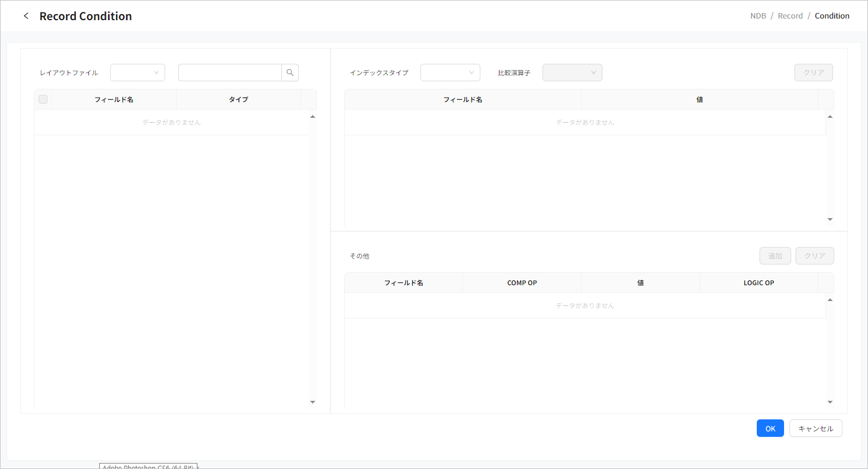The width and height of the screenshot is (868, 469).
Task: Open the レイアウトファイル dropdown
Action: point(137,73)
